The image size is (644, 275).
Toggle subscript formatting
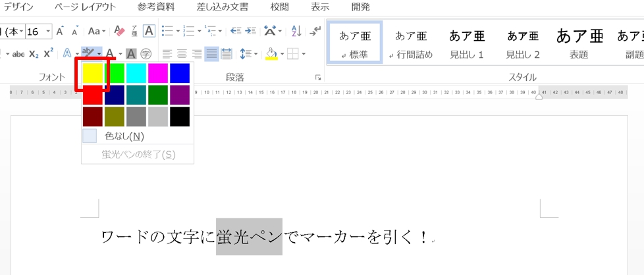(35, 53)
